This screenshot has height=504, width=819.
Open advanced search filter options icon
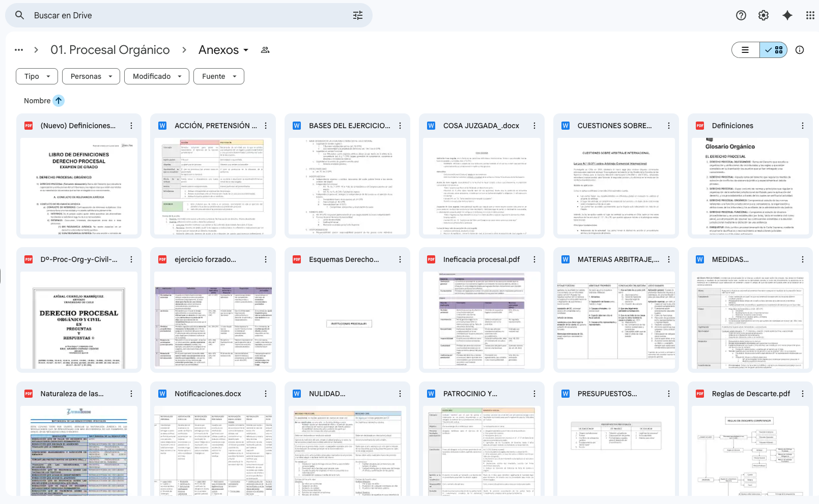tap(358, 15)
